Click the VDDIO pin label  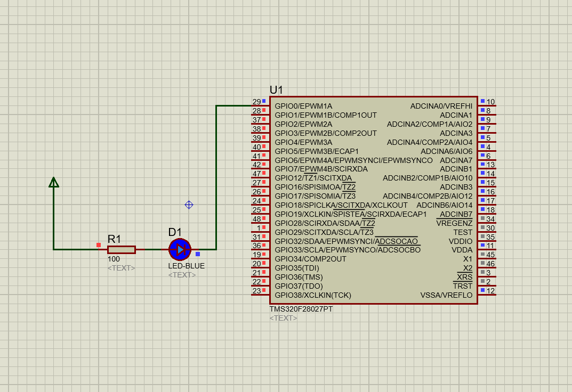pyautogui.click(x=461, y=241)
